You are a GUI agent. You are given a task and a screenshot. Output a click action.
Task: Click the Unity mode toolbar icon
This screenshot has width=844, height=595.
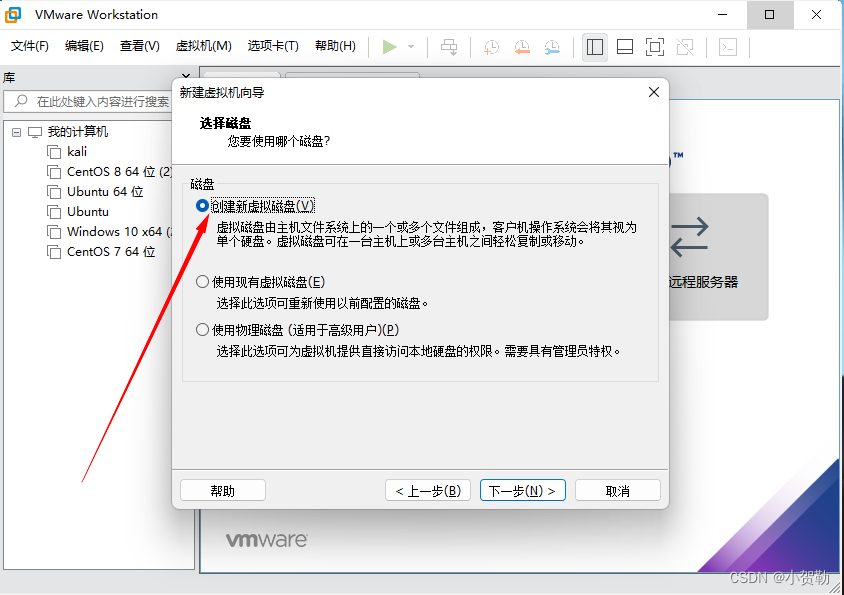[x=685, y=47]
